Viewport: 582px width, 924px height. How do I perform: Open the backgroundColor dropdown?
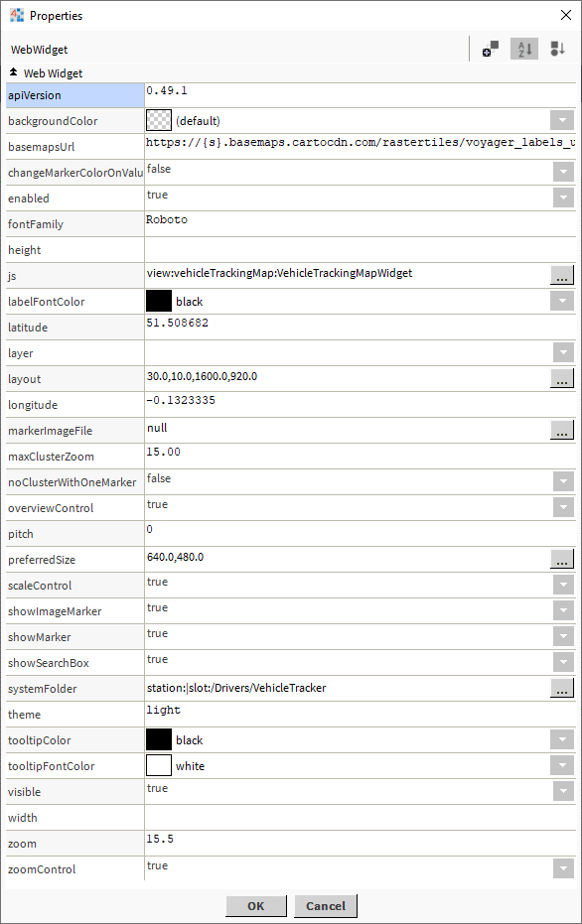(x=562, y=120)
